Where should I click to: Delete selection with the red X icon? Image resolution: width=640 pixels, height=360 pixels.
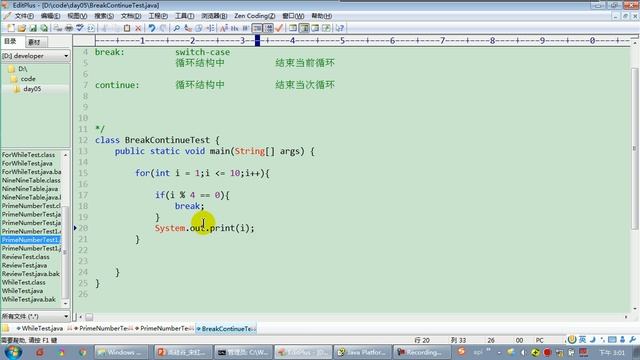click(138, 28)
